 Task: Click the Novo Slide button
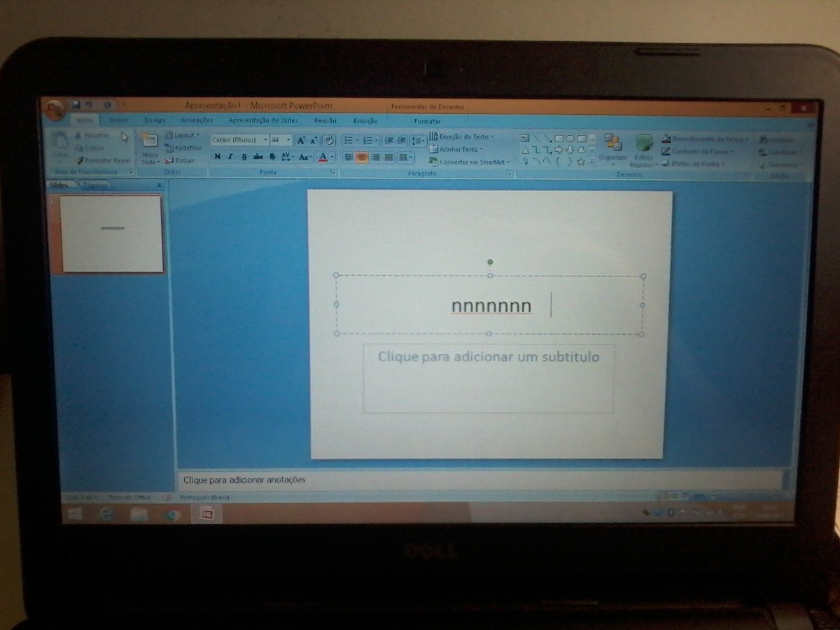click(149, 148)
